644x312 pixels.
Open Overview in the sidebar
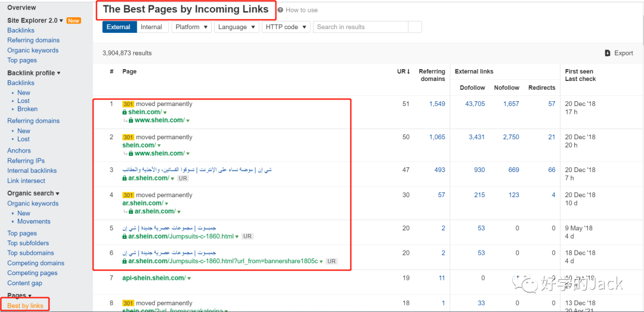point(22,7)
